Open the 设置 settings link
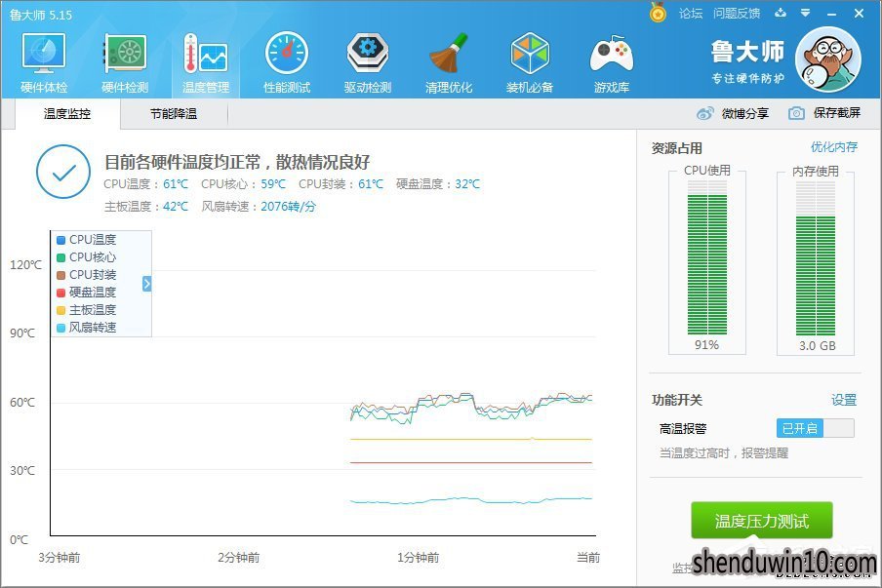Screen dimensions: 882x588 (x=844, y=400)
